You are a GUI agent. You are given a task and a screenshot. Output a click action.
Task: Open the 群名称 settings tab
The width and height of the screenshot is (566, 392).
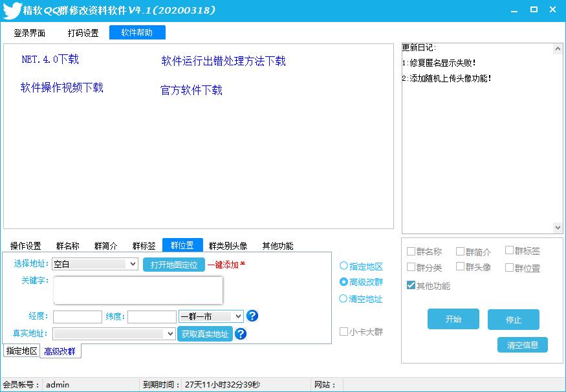(x=67, y=246)
